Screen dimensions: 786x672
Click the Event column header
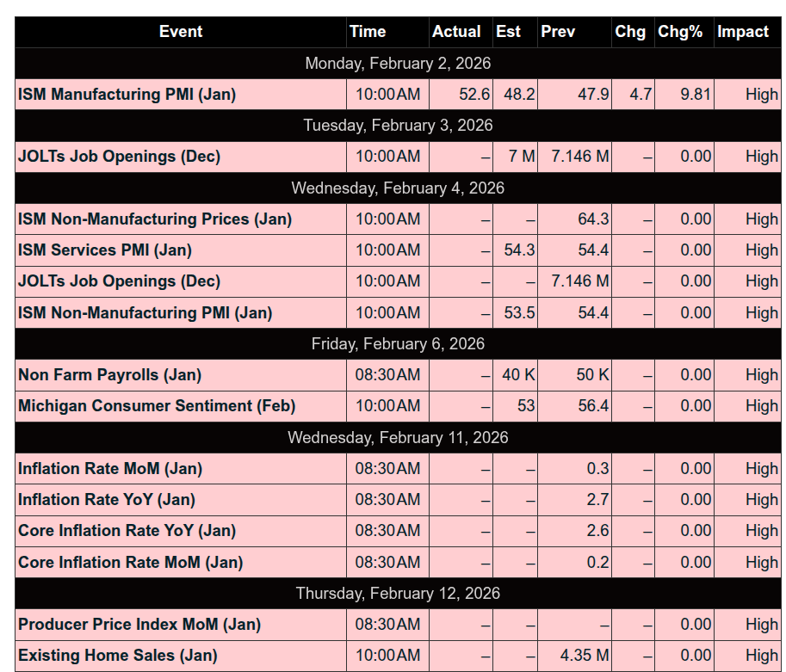(x=181, y=32)
